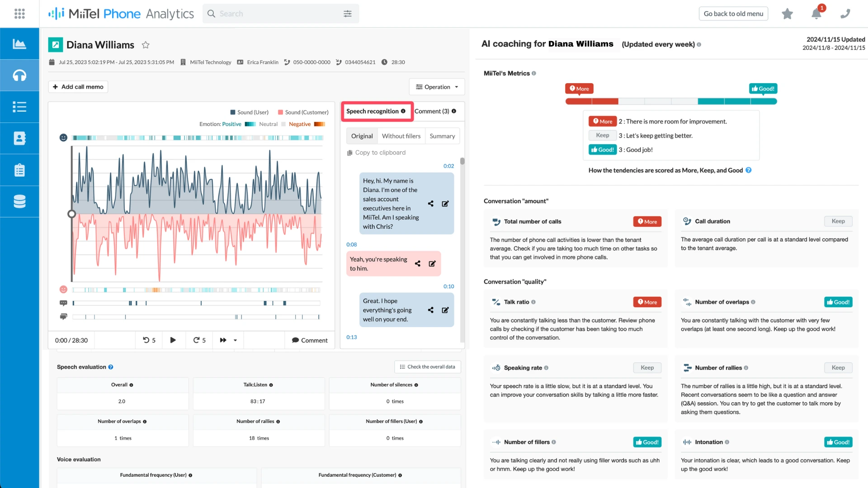The width and height of the screenshot is (868, 488).
Task: Share the 'Yeah, you're speaking to him' transcript
Action: coord(418,263)
